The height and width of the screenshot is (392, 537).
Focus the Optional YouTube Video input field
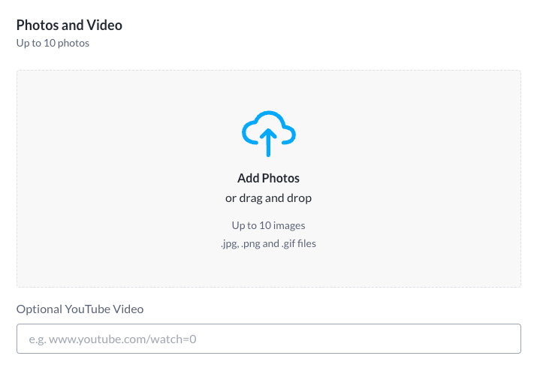[x=268, y=339]
